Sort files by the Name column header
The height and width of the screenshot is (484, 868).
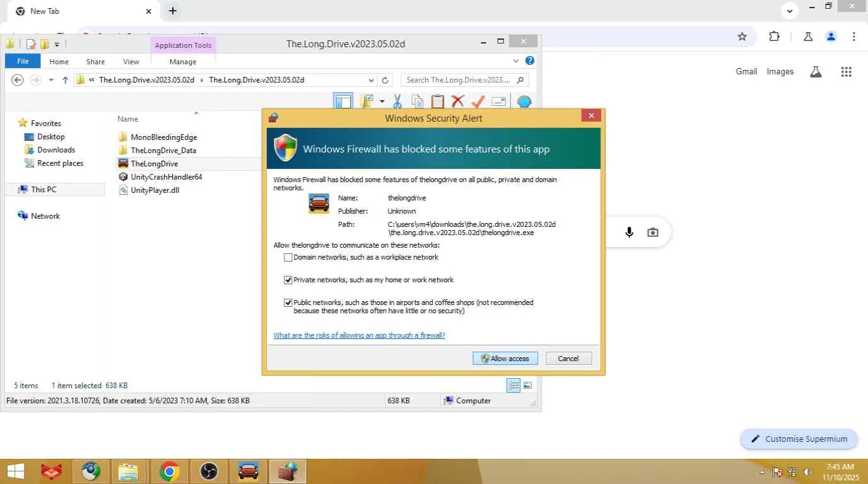(x=127, y=119)
